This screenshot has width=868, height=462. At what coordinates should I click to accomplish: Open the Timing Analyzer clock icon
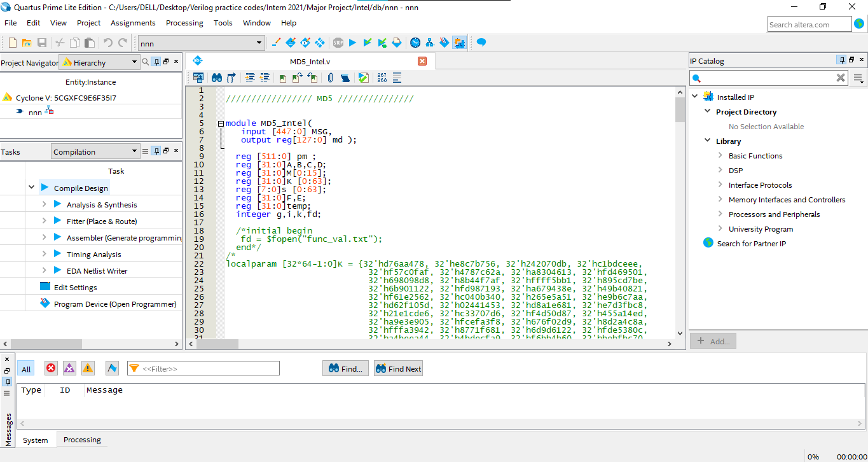(415, 43)
